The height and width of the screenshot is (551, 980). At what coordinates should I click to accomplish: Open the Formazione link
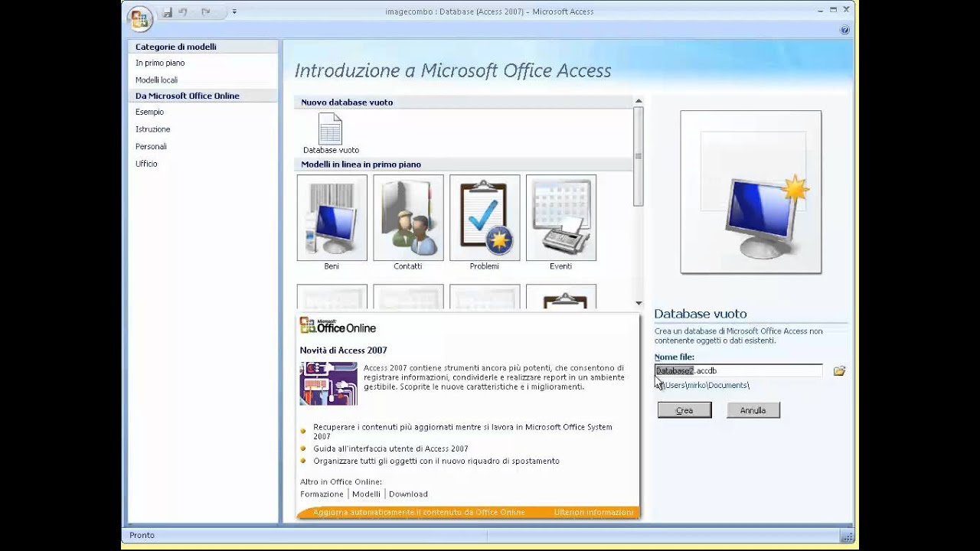pyautogui.click(x=322, y=494)
